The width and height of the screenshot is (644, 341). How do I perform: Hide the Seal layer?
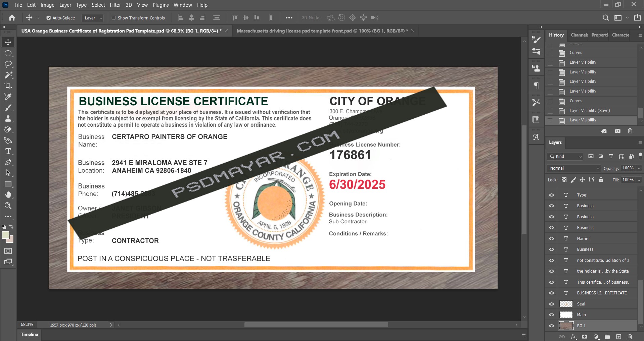[x=551, y=304]
